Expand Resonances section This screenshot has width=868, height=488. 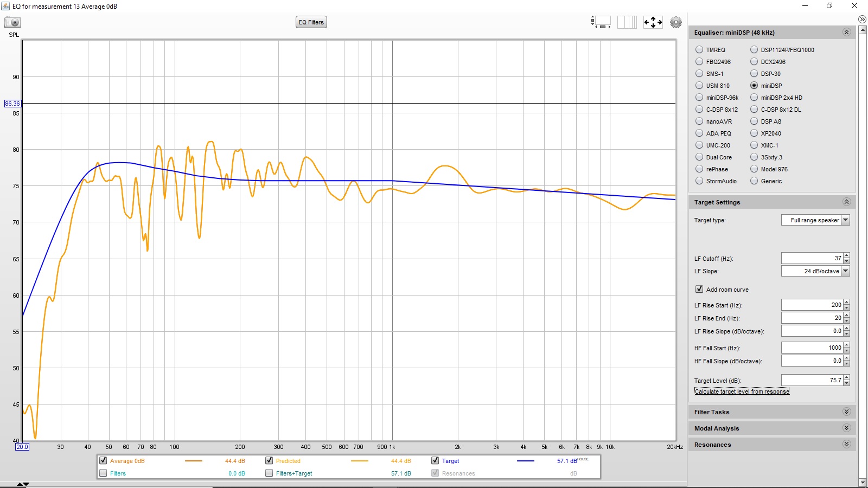point(846,444)
